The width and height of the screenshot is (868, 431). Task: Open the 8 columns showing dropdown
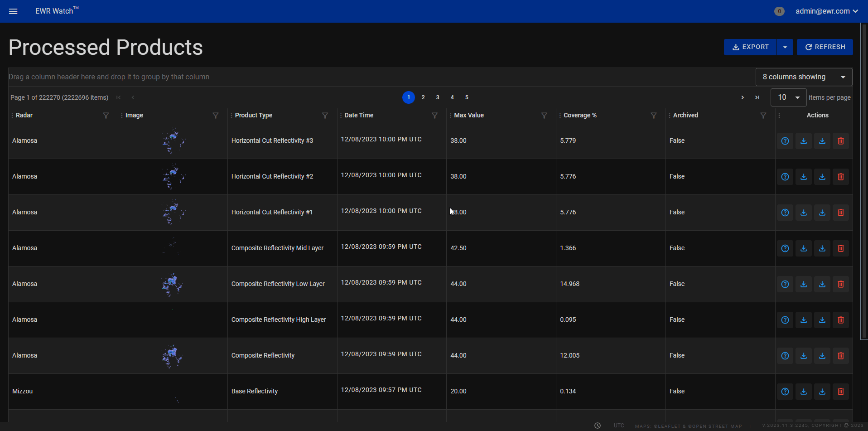pos(803,77)
